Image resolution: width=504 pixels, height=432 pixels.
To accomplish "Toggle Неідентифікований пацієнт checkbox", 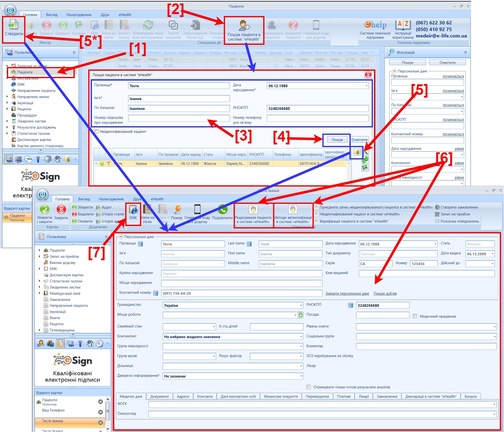I will [x=96, y=131].
